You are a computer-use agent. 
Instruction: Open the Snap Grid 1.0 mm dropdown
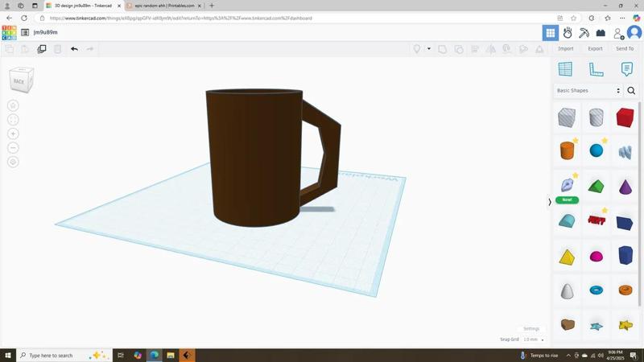pyautogui.click(x=534, y=339)
